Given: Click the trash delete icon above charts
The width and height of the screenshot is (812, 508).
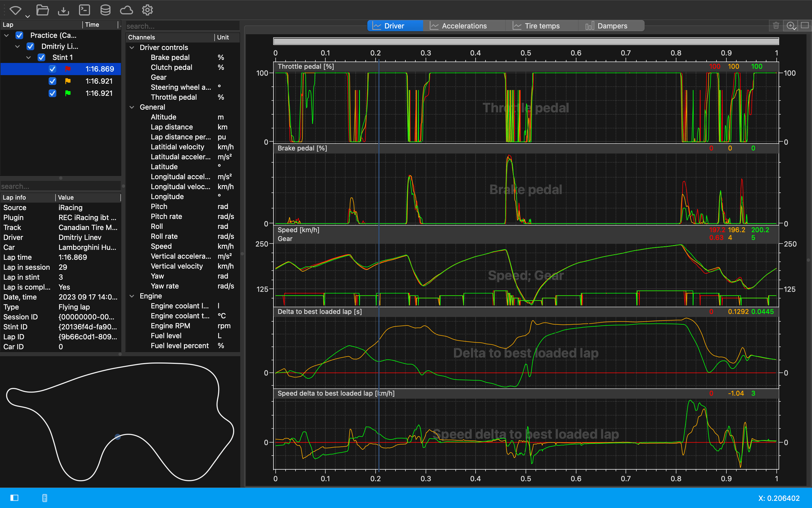Looking at the screenshot, I should point(776,25).
